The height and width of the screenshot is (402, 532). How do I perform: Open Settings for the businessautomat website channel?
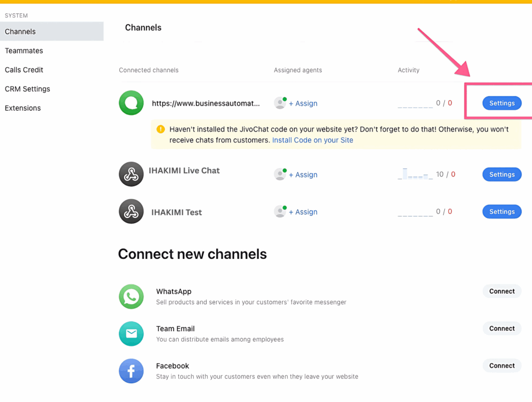[501, 103]
